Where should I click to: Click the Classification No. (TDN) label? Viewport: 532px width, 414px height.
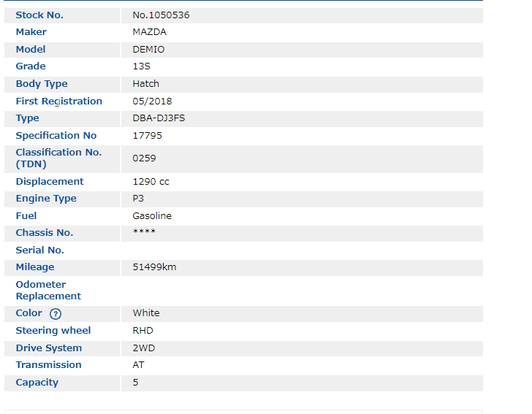(x=58, y=158)
